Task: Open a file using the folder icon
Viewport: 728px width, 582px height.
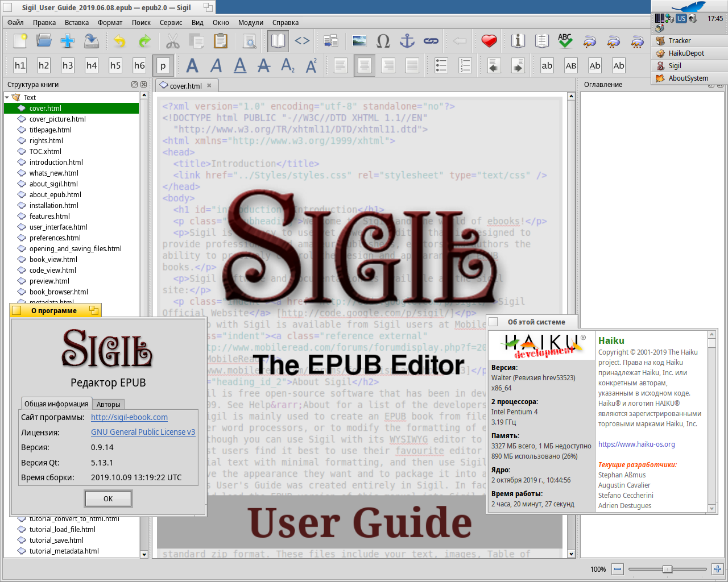Action: click(x=44, y=41)
